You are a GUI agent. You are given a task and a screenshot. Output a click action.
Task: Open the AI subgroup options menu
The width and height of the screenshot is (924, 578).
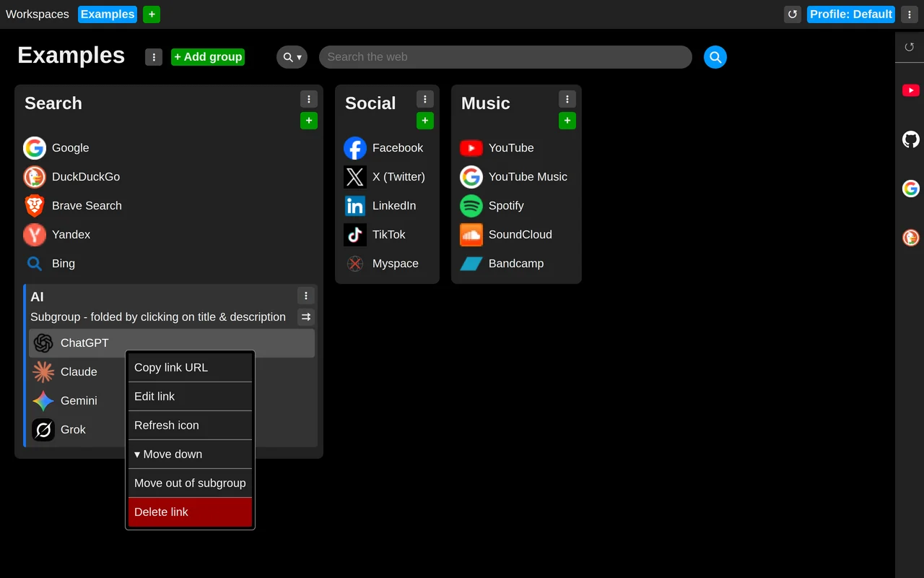(306, 296)
